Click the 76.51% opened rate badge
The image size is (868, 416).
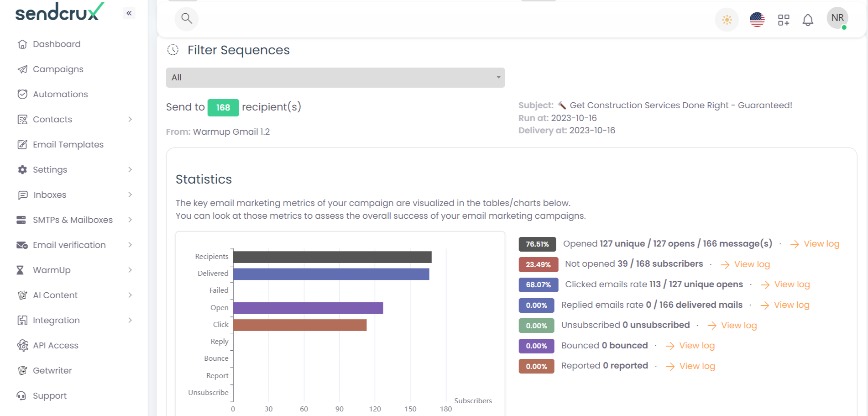(x=537, y=244)
